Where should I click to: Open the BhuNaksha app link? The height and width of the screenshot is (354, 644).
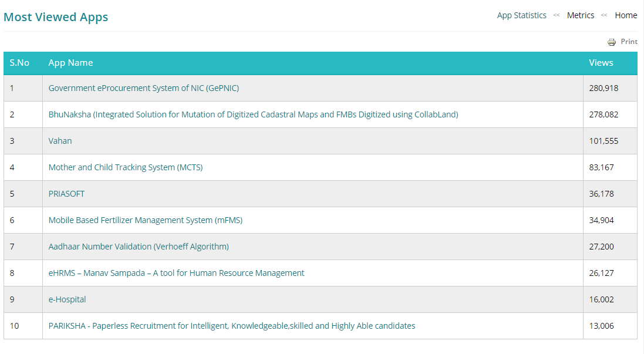(254, 114)
